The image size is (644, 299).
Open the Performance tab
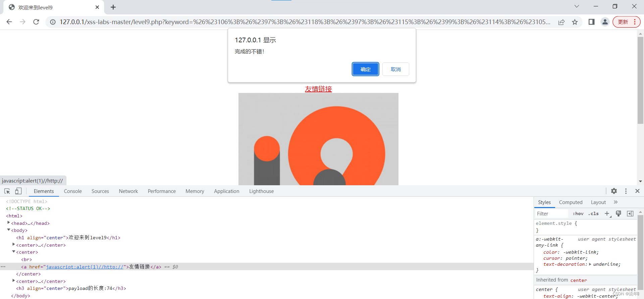pyautogui.click(x=162, y=191)
